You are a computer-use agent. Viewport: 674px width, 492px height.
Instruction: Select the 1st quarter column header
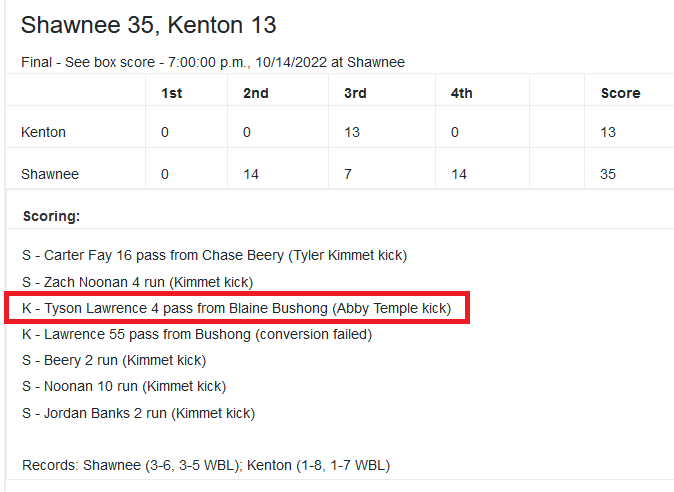(x=171, y=93)
